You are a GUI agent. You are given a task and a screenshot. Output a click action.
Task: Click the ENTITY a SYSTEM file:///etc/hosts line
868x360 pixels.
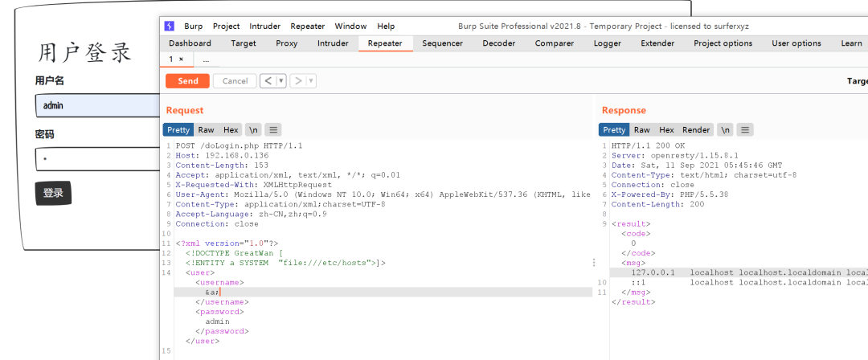285,263
